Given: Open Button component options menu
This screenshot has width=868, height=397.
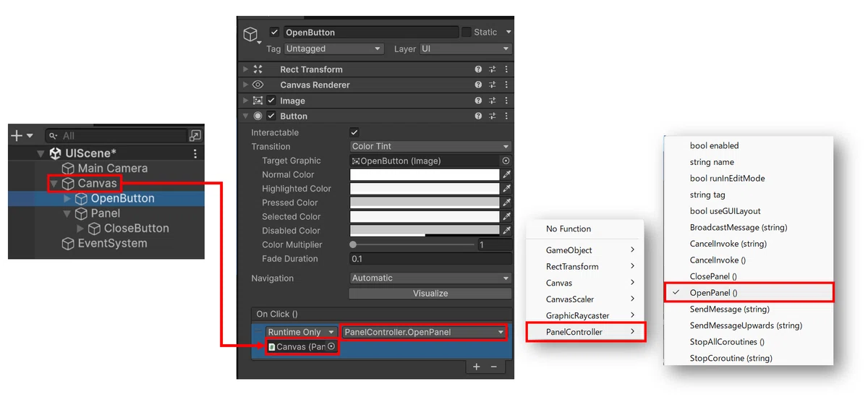Looking at the screenshot, I should [x=506, y=116].
